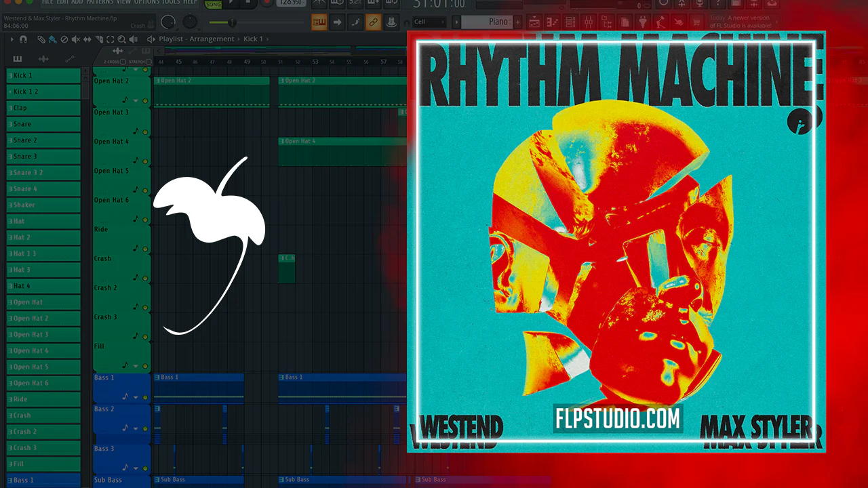Toggle the STRETCH checkbox
Viewport: 868px width, 488px height.
click(x=149, y=62)
